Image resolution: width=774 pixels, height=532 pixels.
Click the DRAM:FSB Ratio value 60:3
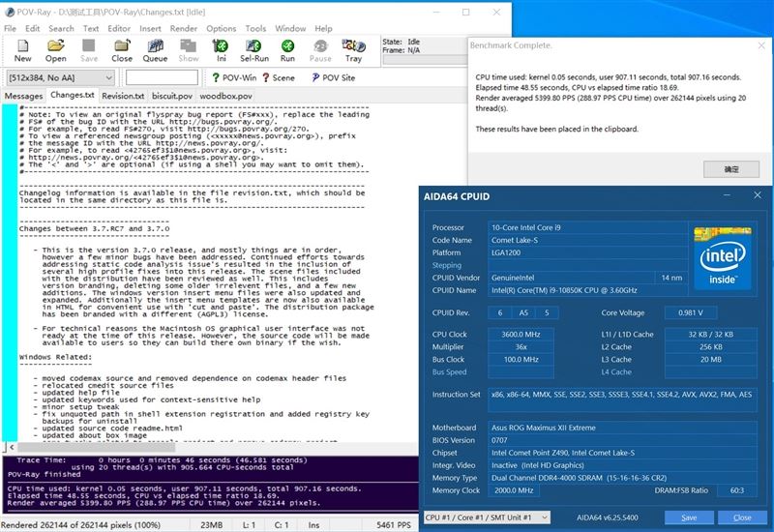tap(737, 490)
